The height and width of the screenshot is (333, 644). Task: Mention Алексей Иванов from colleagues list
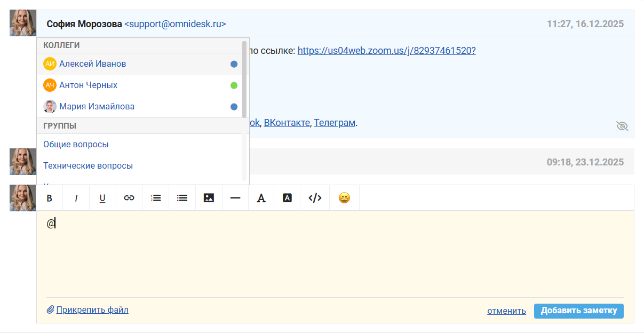pos(92,64)
